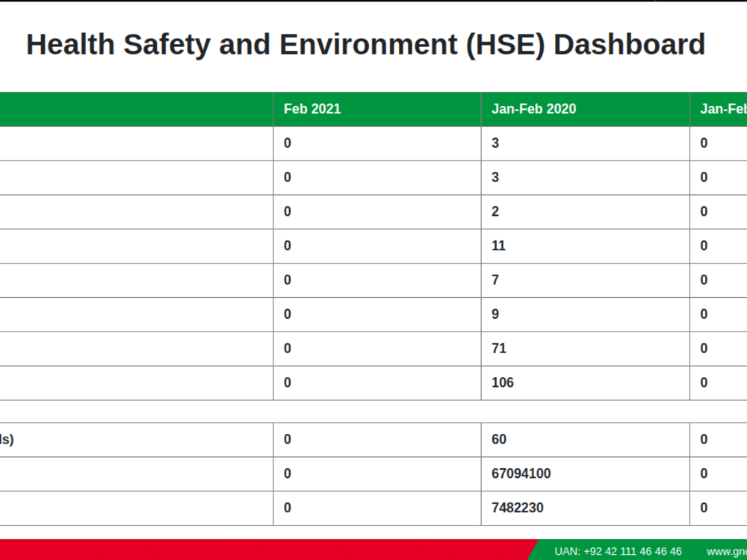The height and width of the screenshot is (560, 747).
Task: Pick the cell with value 71
Action: point(586,349)
